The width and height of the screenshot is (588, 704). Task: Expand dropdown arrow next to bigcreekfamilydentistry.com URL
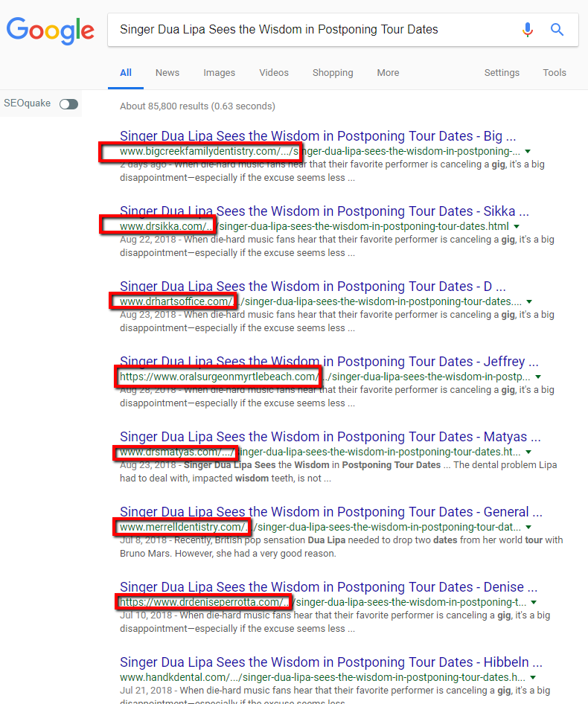click(528, 152)
